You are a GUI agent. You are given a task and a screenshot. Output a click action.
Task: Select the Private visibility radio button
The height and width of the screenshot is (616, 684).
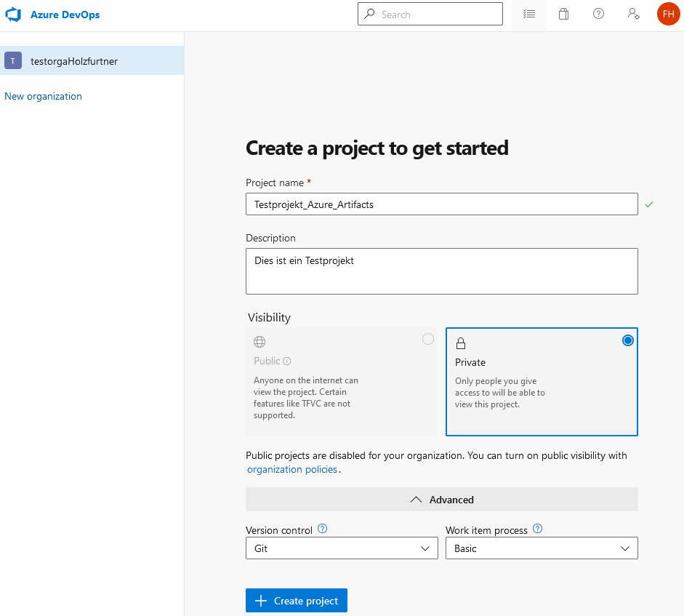point(628,340)
